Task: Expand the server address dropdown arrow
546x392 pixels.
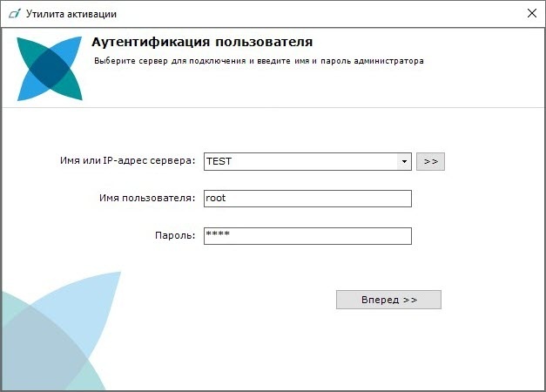Action: click(x=404, y=162)
